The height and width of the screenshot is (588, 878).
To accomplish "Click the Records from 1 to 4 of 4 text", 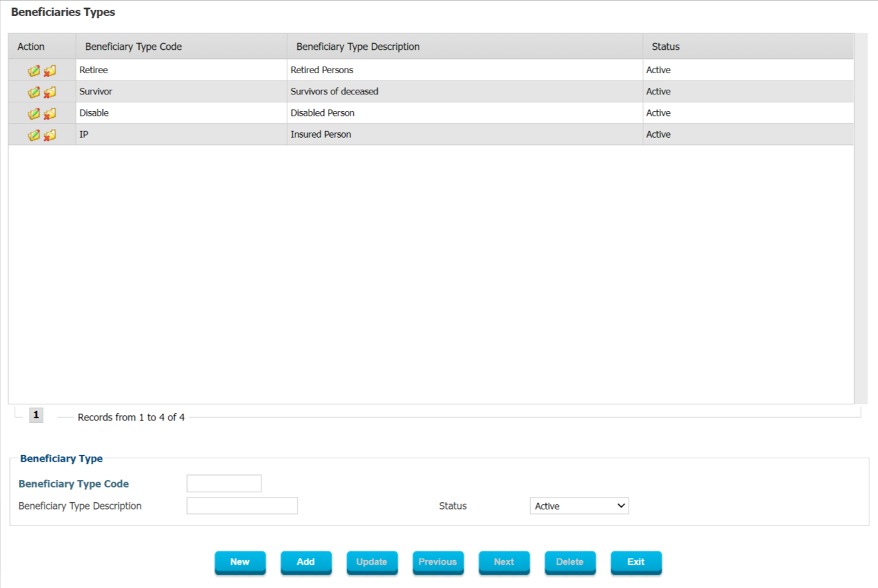I will click(131, 418).
